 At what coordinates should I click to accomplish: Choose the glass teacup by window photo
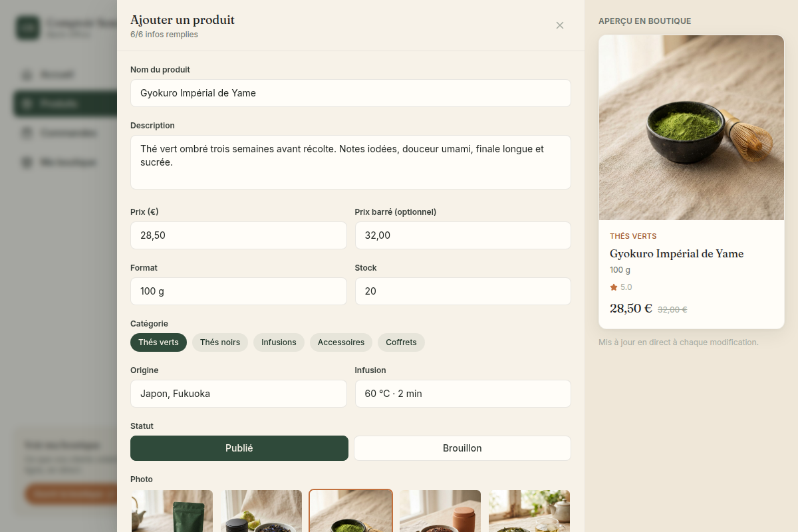coord(529,511)
